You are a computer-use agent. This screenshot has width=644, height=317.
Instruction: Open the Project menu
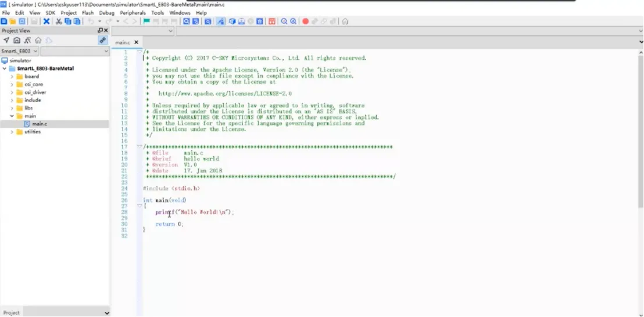point(69,13)
